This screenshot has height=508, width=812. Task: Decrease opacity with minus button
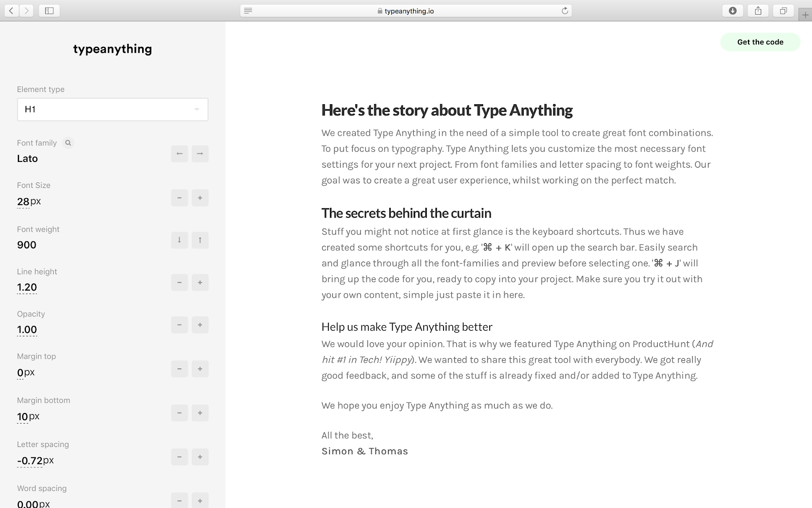[180, 325]
